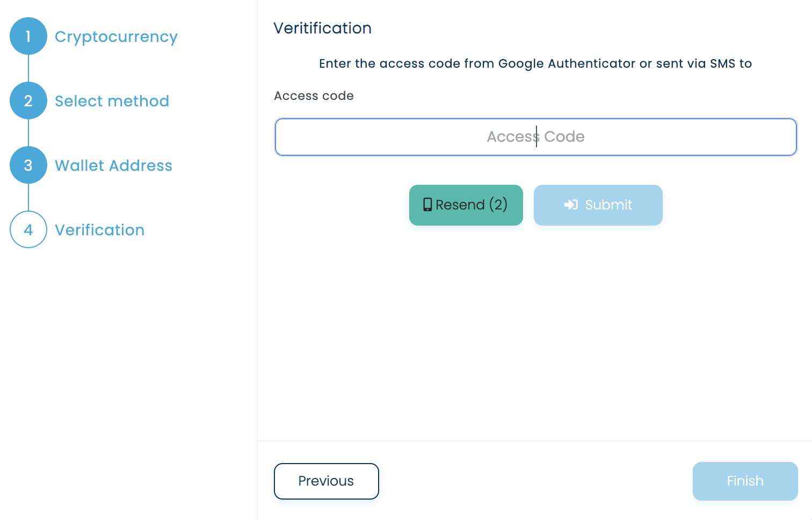Click the connector line between steps 1 and 2
Image resolution: width=812 pixels, height=520 pixels.
click(x=28, y=68)
